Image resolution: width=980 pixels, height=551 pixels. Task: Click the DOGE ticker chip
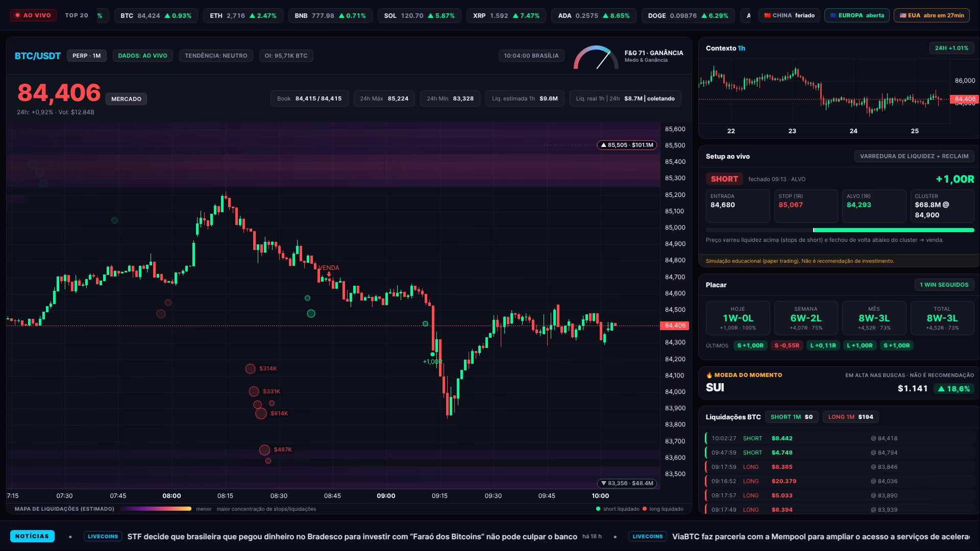688,15
